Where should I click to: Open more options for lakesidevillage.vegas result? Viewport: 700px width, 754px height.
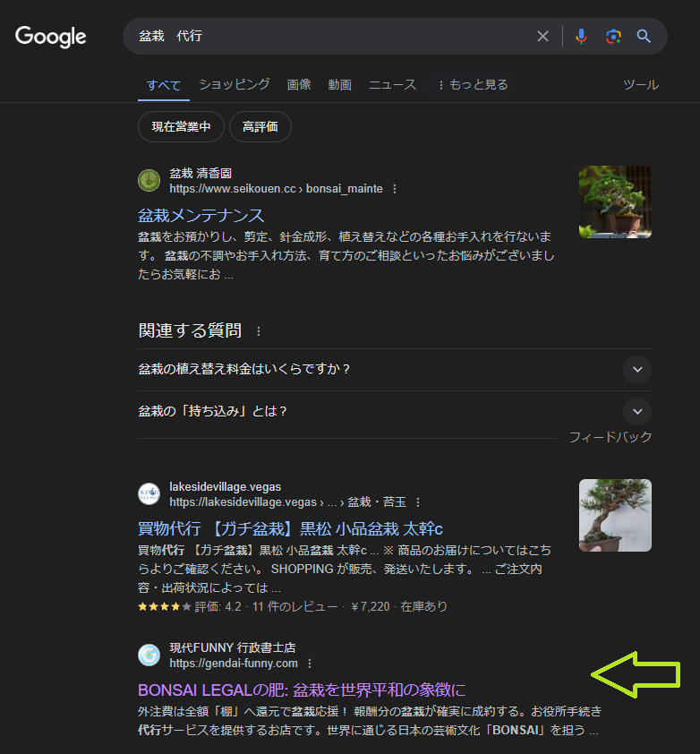coord(418,502)
